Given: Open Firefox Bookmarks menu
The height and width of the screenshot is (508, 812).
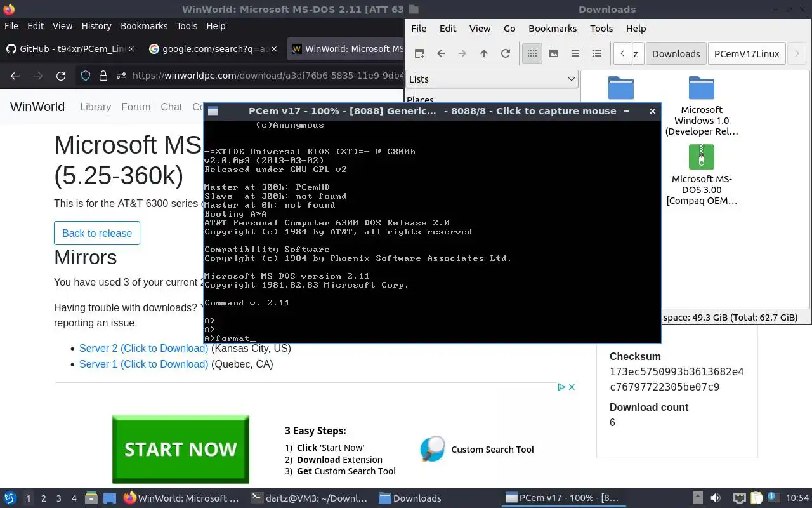Looking at the screenshot, I should point(144,26).
